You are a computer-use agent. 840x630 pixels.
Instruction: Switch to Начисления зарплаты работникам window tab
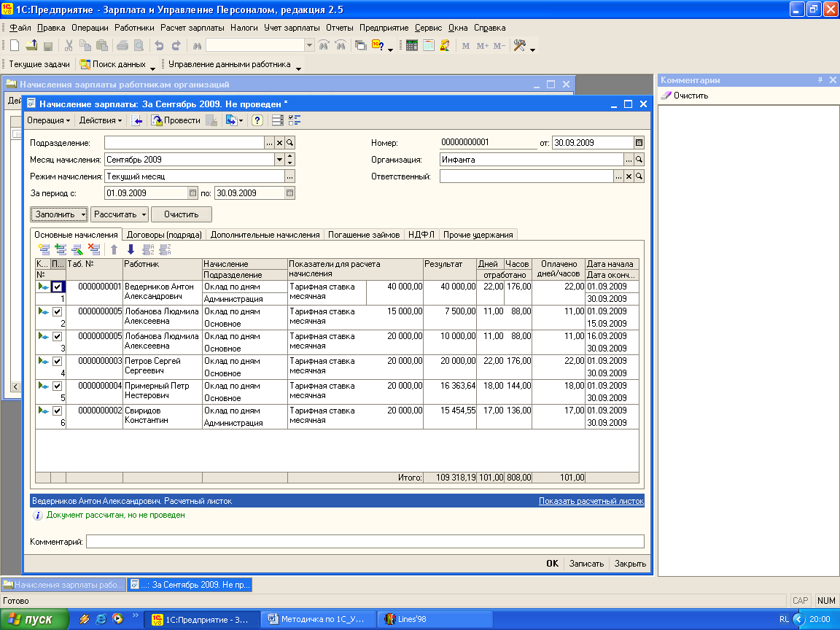[x=63, y=585]
